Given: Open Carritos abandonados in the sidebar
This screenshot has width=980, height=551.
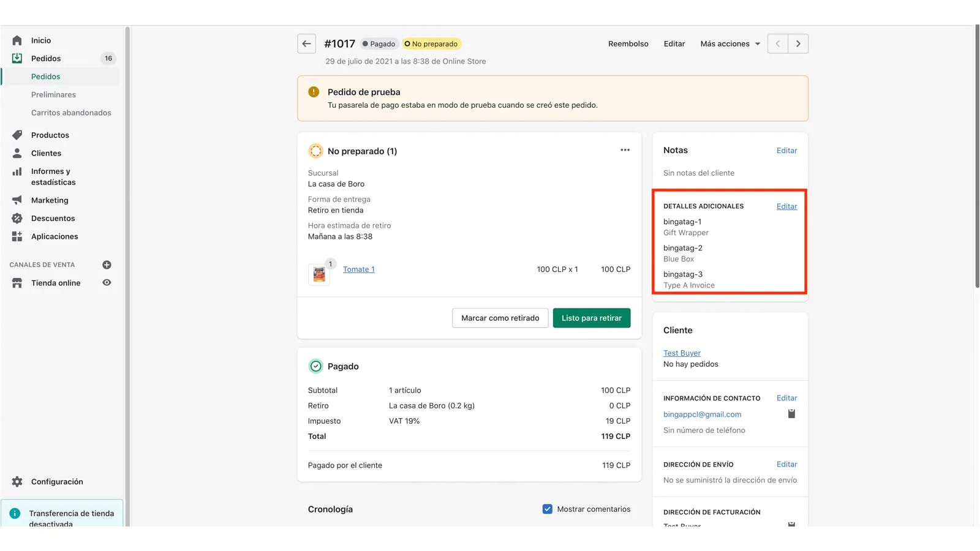Looking at the screenshot, I should tap(71, 113).
